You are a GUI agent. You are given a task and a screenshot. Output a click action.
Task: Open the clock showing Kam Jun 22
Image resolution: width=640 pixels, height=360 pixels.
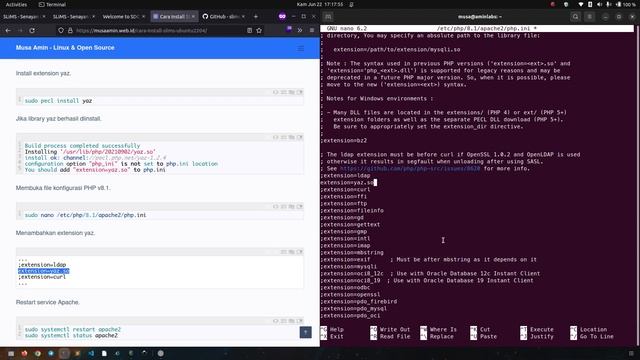[320, 4]
